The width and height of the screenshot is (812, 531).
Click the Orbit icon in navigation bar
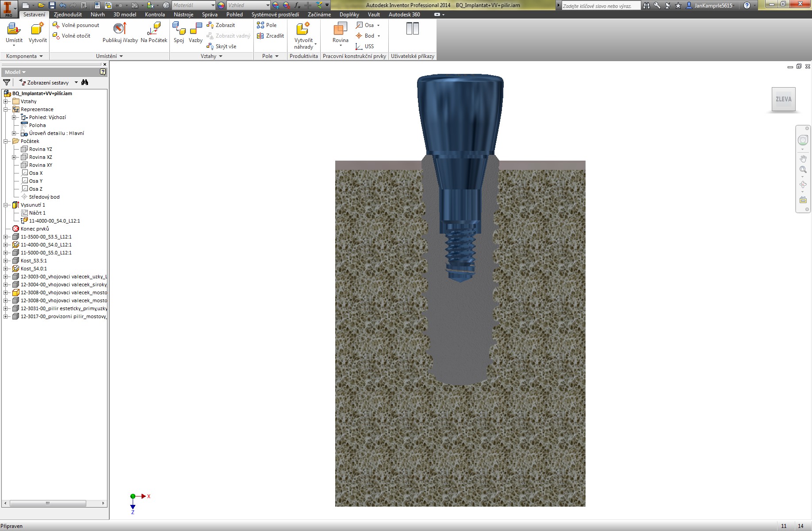coord(803,185)
